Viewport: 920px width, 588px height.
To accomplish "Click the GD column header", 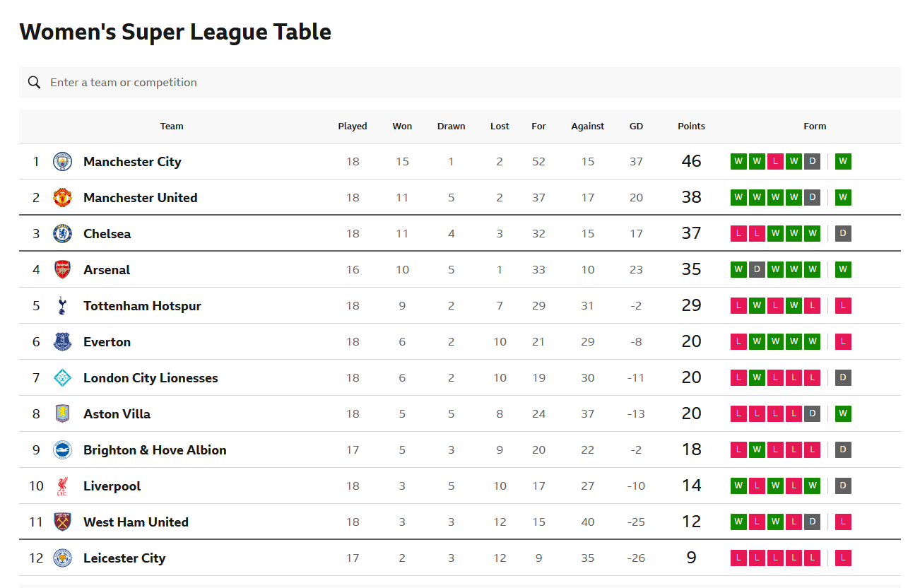I will [636, 127].
